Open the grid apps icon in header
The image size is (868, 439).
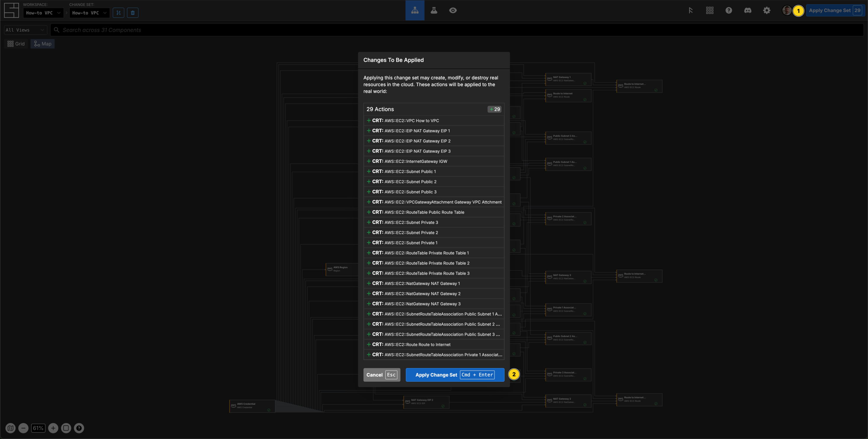click(710, 10)
